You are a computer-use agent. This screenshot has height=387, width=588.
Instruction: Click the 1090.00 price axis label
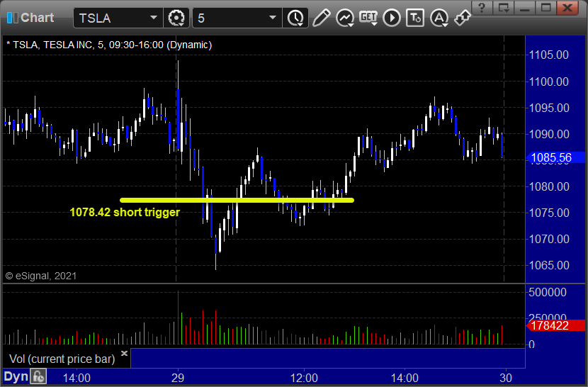(x=548, y=135)
